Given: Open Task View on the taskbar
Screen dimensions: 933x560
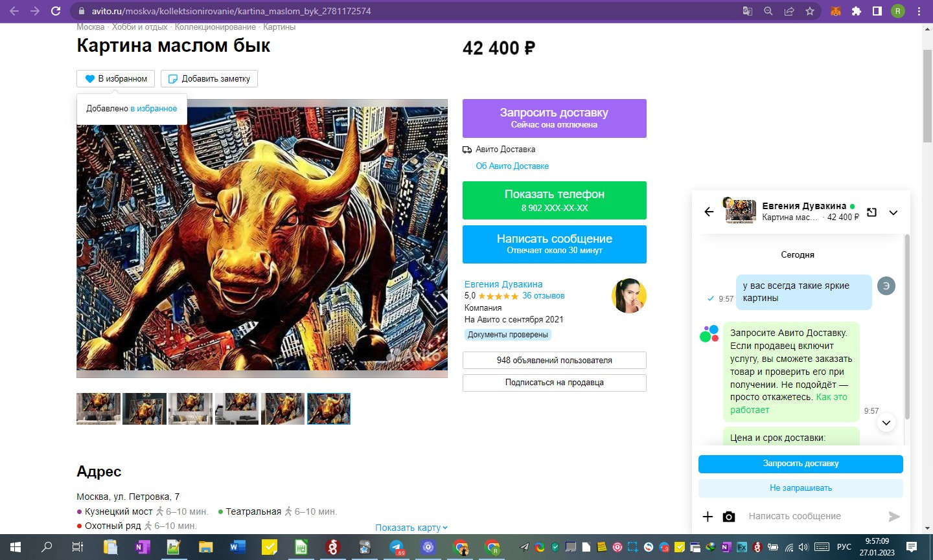Looking at the screenshot, I should point(78,547).
